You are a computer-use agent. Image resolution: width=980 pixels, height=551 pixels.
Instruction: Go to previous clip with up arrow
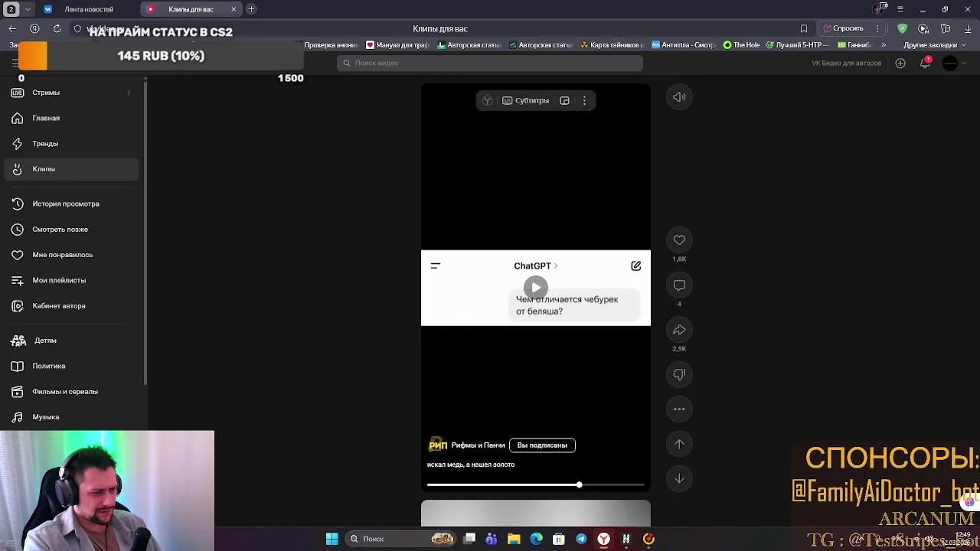[x=679, y=444]
